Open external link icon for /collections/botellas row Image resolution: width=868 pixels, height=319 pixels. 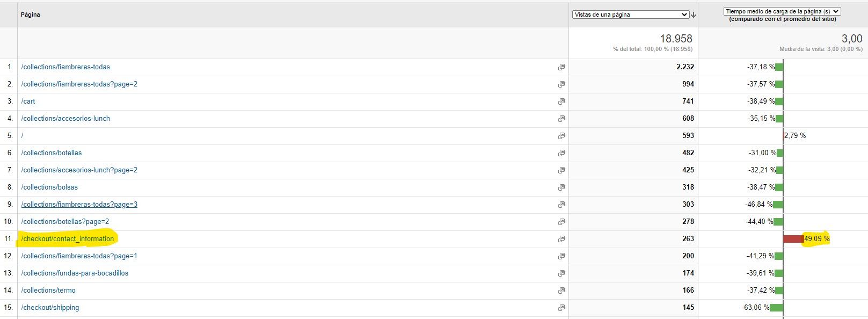coord(561,153)
